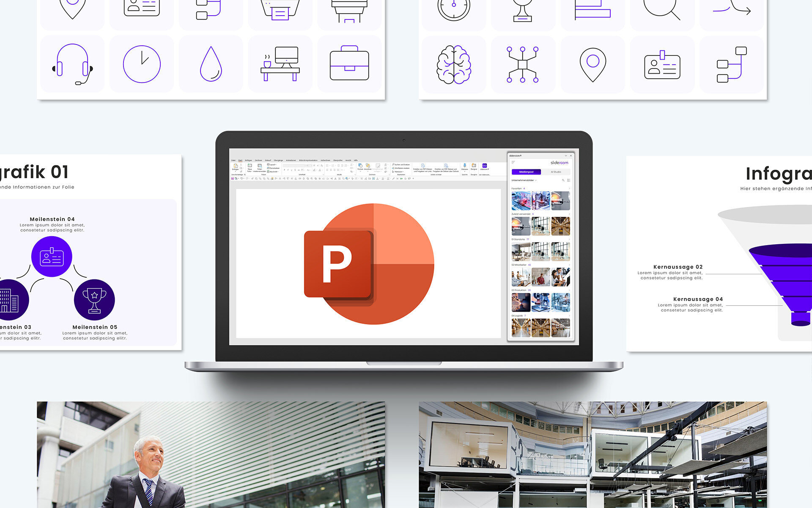The image size is (812, 508).
Task: Click the trophy circle of Meilenstein 05
Action: click(94, 300)
